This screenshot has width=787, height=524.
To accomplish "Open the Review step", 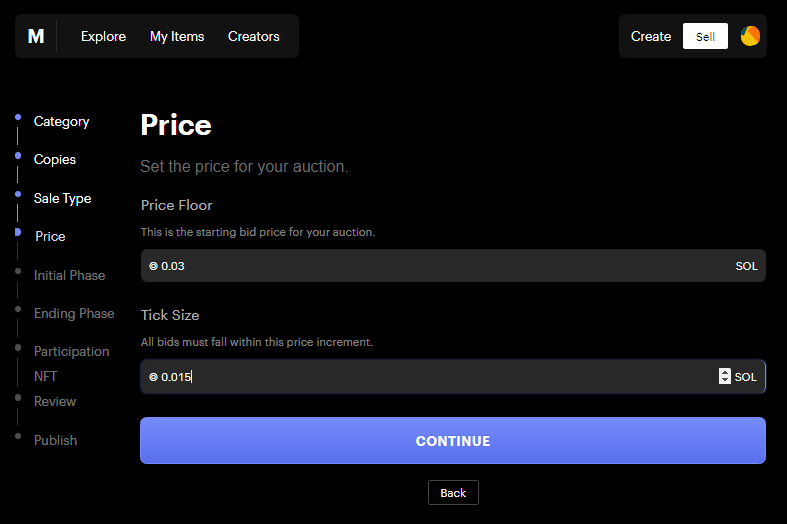I will click(55, 402).
